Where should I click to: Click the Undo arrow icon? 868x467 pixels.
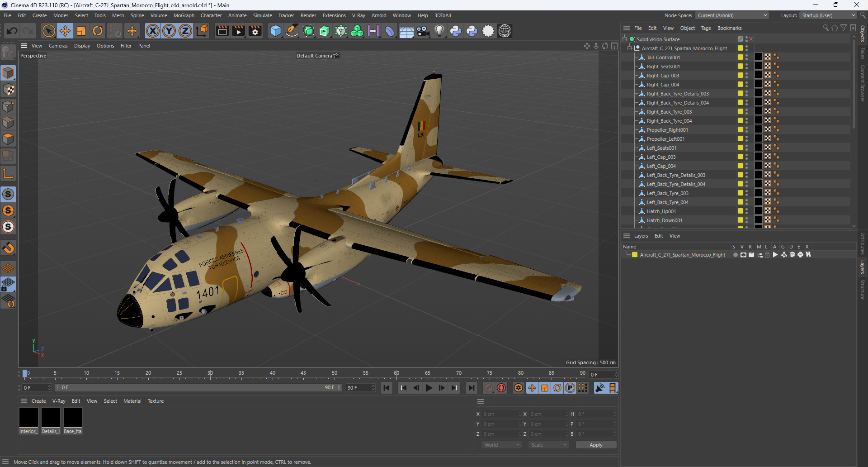click(12, 31)
